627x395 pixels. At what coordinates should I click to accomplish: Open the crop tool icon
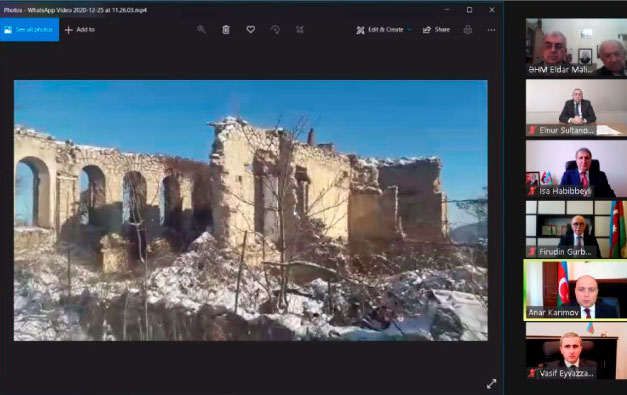click(300, 30)
